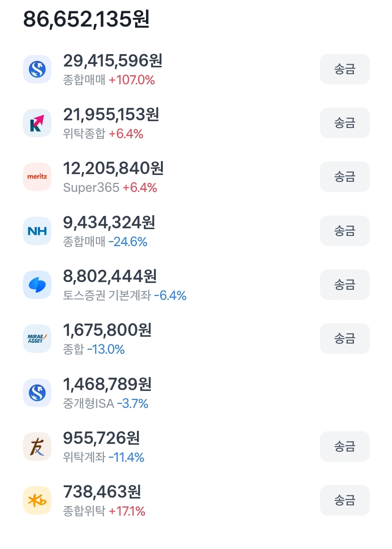Tap the Kiwoom logo for 위탁종합 account
The width and height of the screenshot is (392, 549).
37,123
